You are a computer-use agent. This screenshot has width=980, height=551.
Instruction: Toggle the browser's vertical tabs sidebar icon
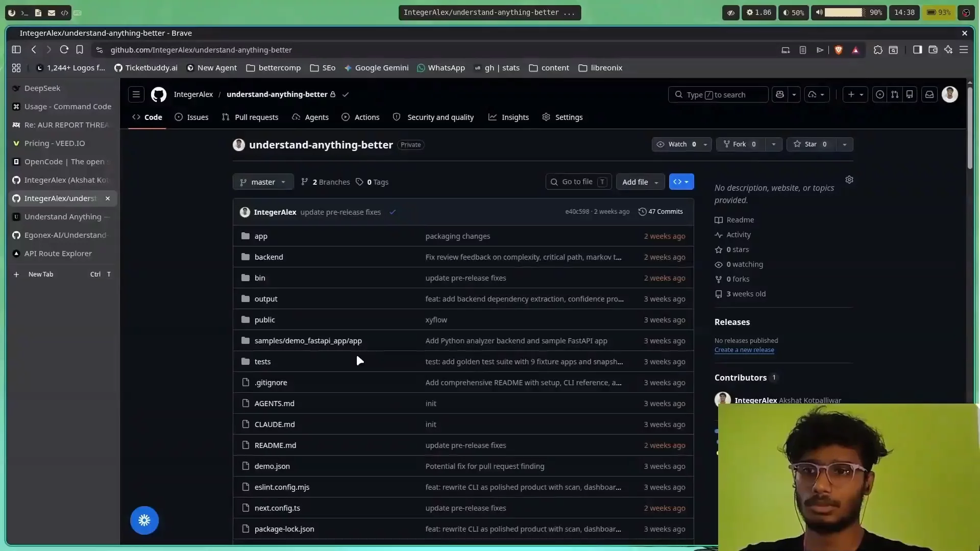coord(16,50)
